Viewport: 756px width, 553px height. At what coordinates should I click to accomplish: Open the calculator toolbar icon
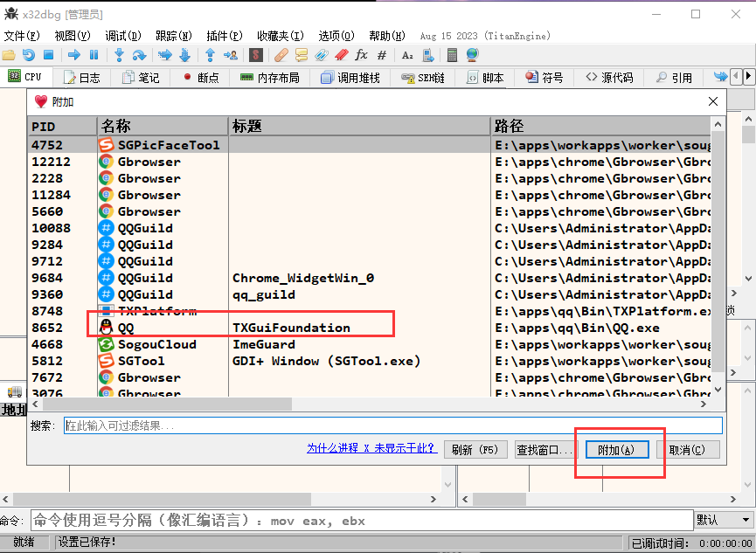click(x=452, y=55)
